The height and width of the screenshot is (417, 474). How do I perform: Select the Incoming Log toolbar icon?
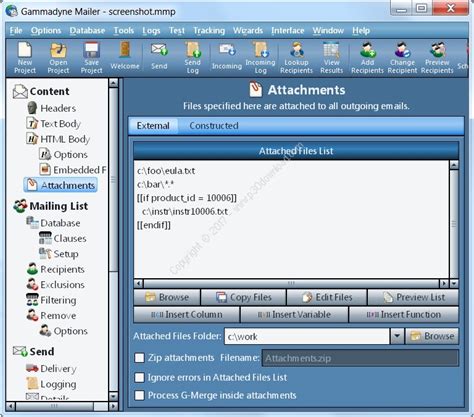click(260, 58)
